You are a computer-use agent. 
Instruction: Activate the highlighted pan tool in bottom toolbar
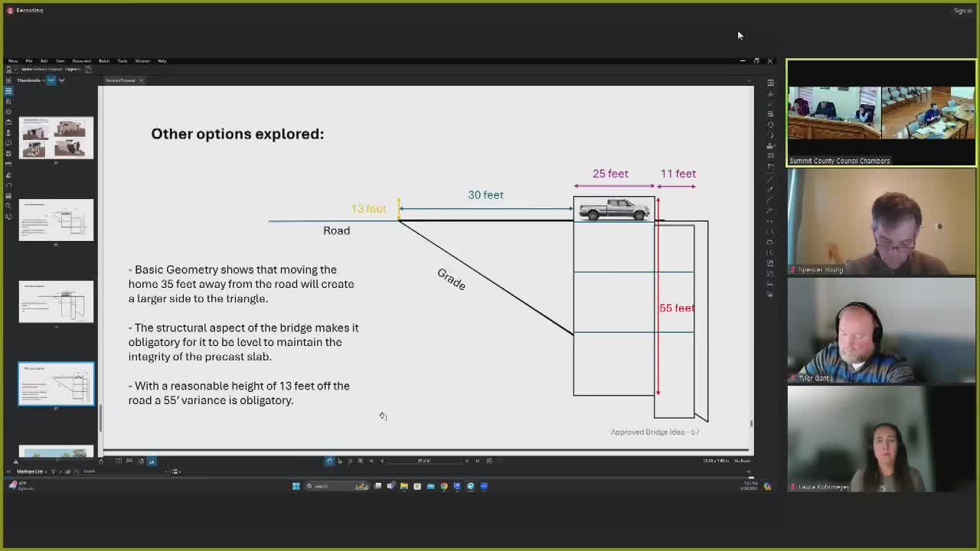point(329,461)
